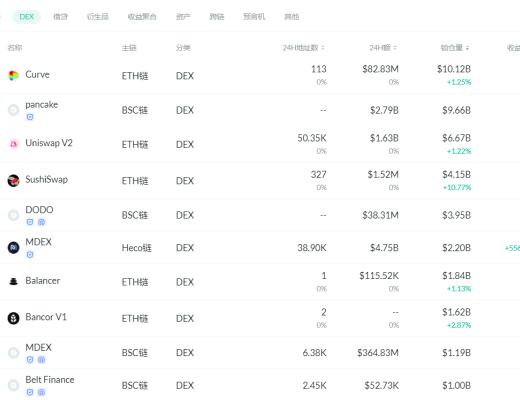Click Curve's $82.83M 24H volume

coord(381,69)
